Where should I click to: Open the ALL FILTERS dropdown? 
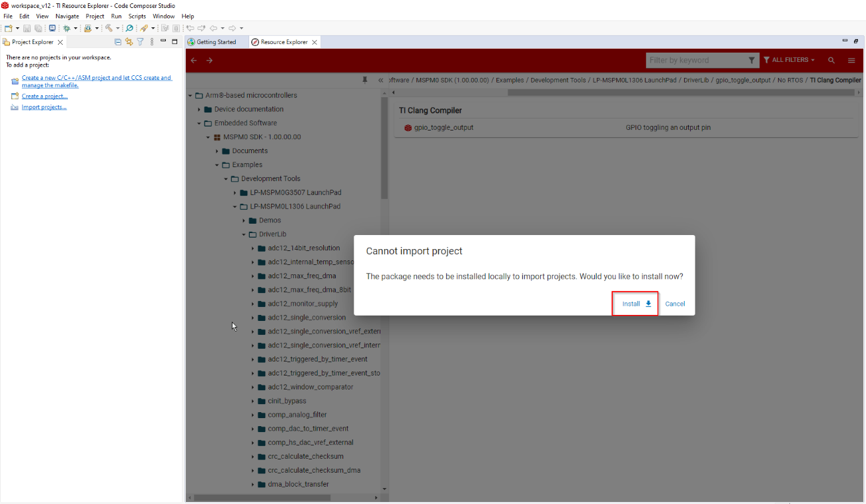tap(789, 60)
